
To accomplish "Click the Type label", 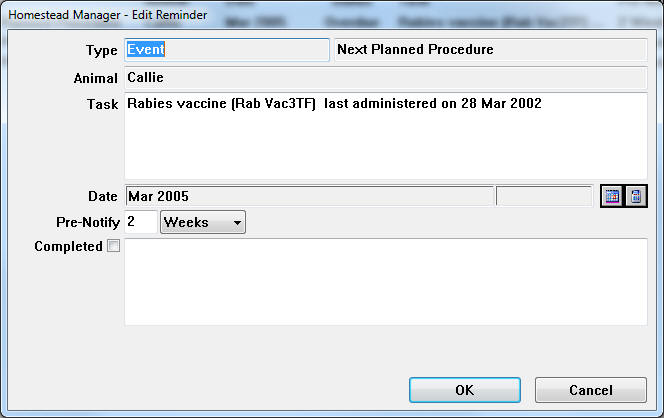I will 103,50.
